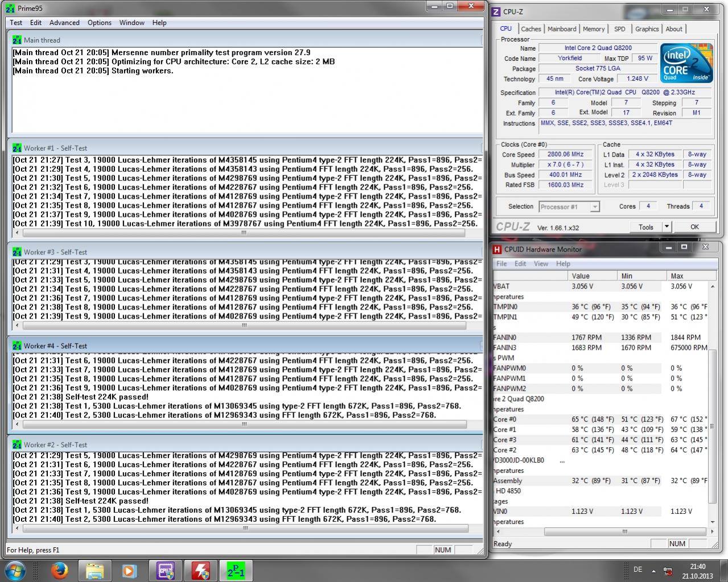Open Edit menu in Hardware Monitor

pos(520,264)
